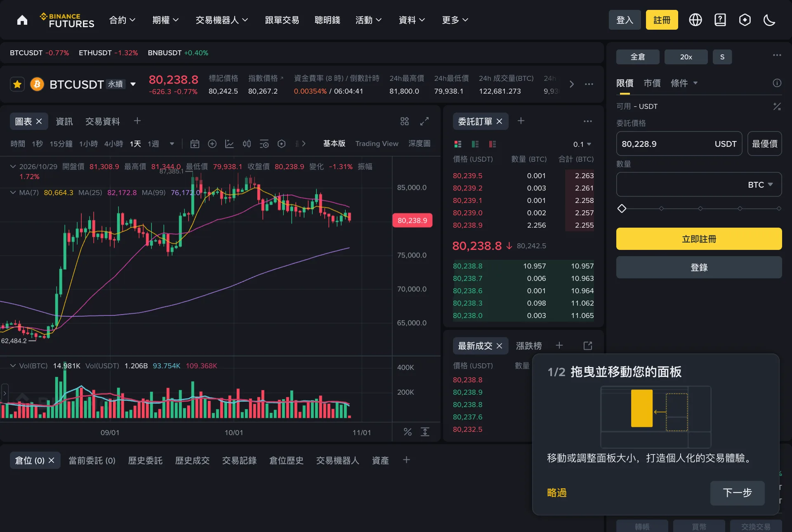Click the quantity percentage slider handle
Image resolution: width=792 pixels, height=532 pixels.
click(x=622, y=209)
